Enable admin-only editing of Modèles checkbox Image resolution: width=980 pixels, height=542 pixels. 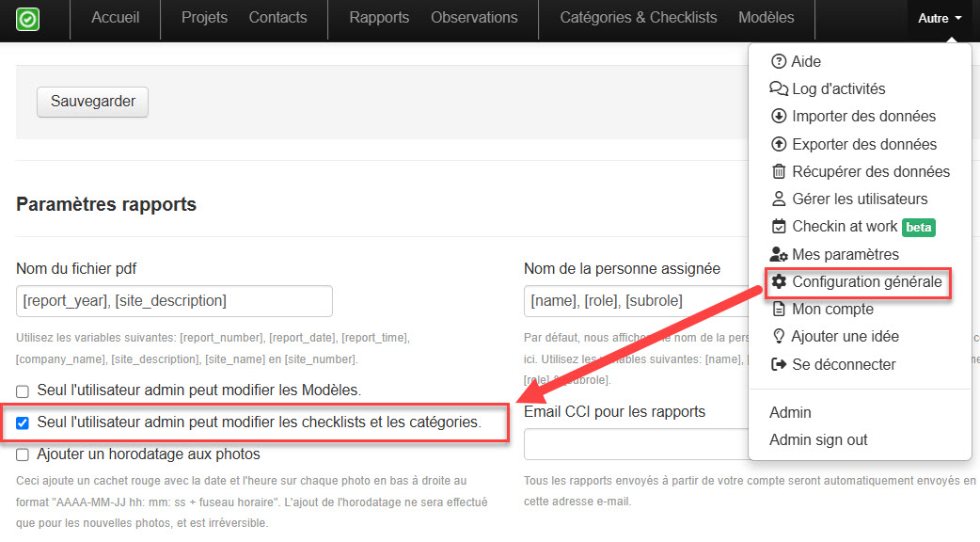click(x=23, y=392)
